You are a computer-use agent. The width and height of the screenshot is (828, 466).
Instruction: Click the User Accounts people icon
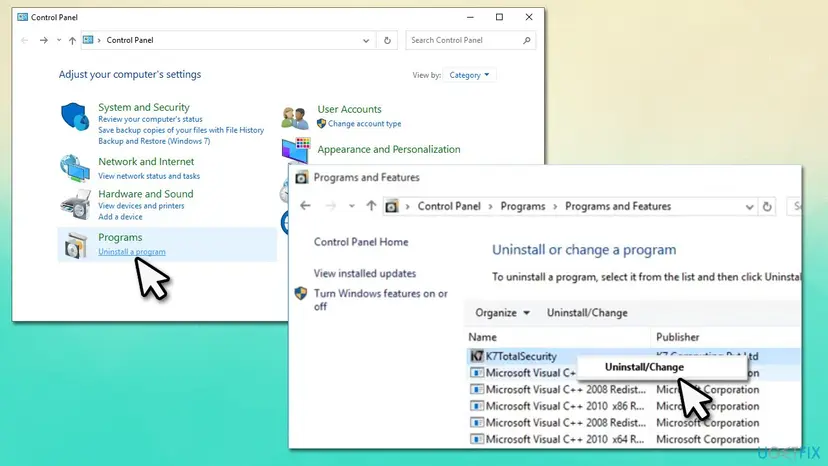[x=295, y=117]
